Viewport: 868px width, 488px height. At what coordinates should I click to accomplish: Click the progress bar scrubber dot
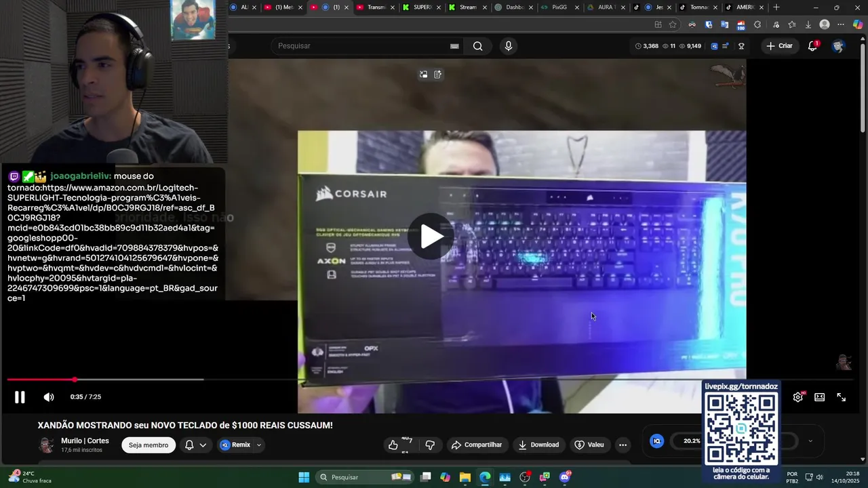pyautogui.click(x=75, y=380)
